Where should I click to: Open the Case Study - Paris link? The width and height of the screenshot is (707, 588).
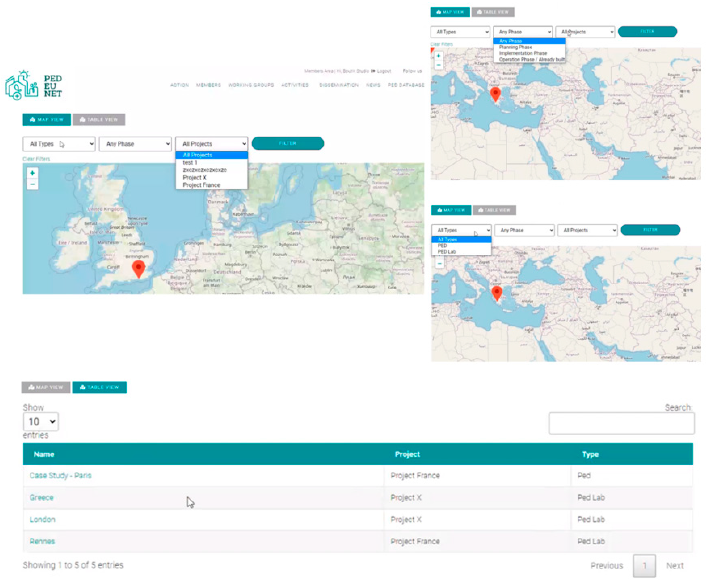tap(60, 475)
